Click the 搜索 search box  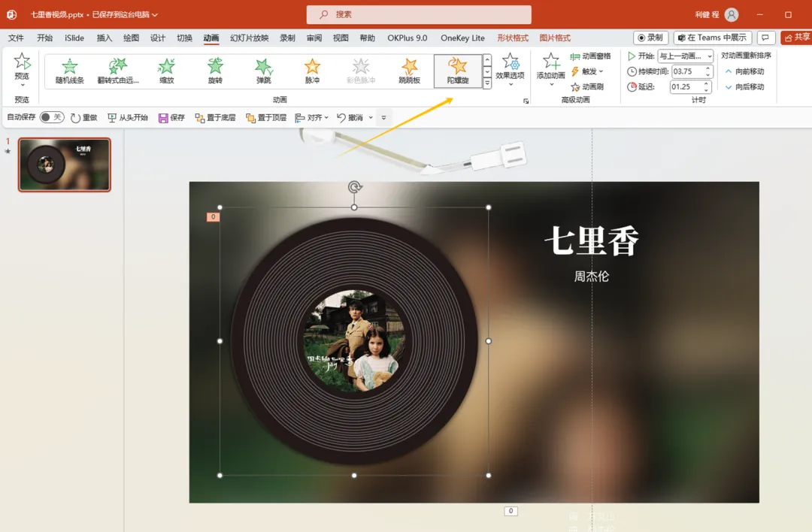419,14
